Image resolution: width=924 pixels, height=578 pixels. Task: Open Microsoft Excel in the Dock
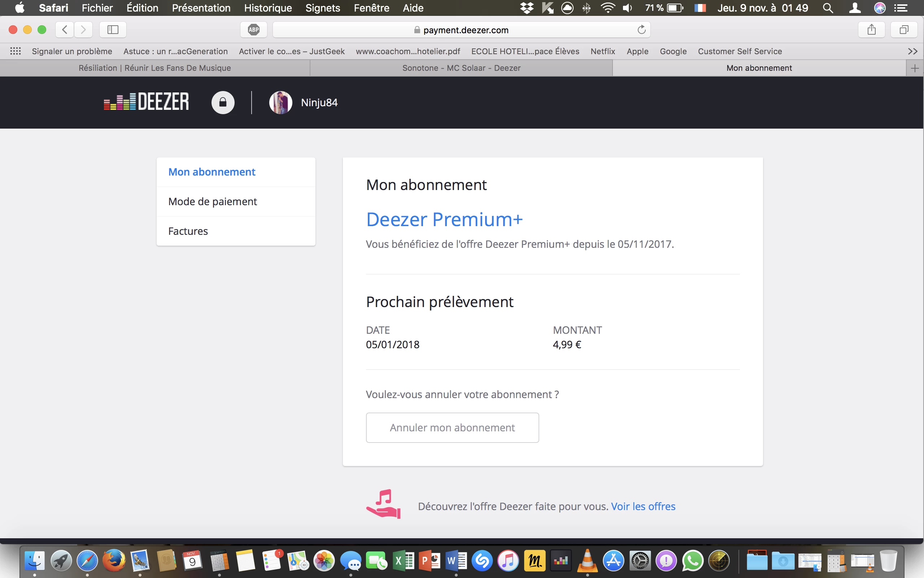point(404,561)
